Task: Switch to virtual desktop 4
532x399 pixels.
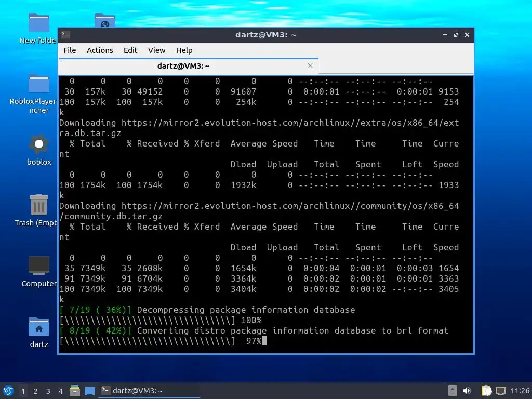Action: (61, 391)
